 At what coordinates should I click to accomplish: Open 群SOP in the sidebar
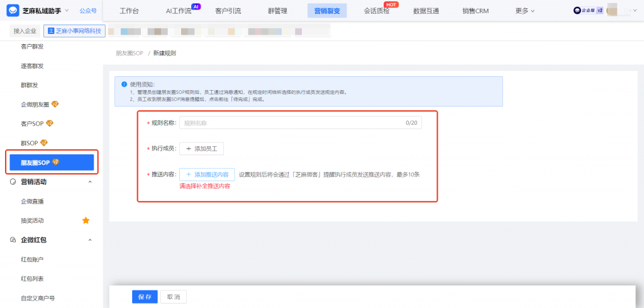click(x=29, y=143)
